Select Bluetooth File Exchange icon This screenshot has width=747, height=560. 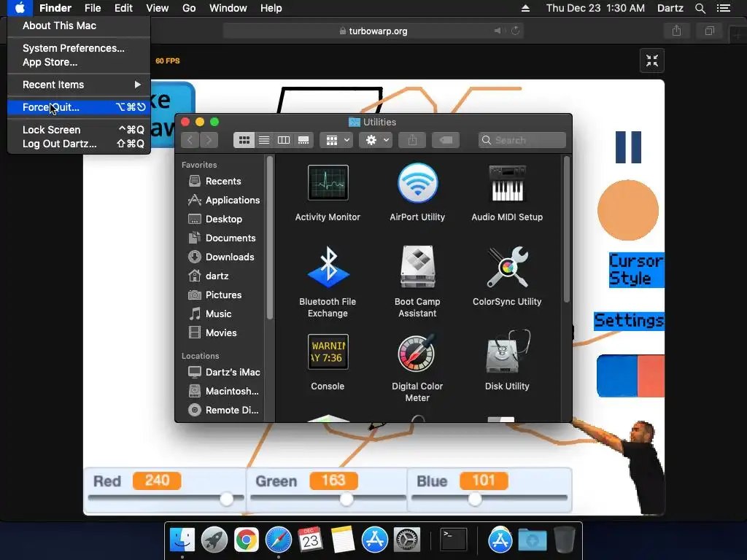click(328, 267)
